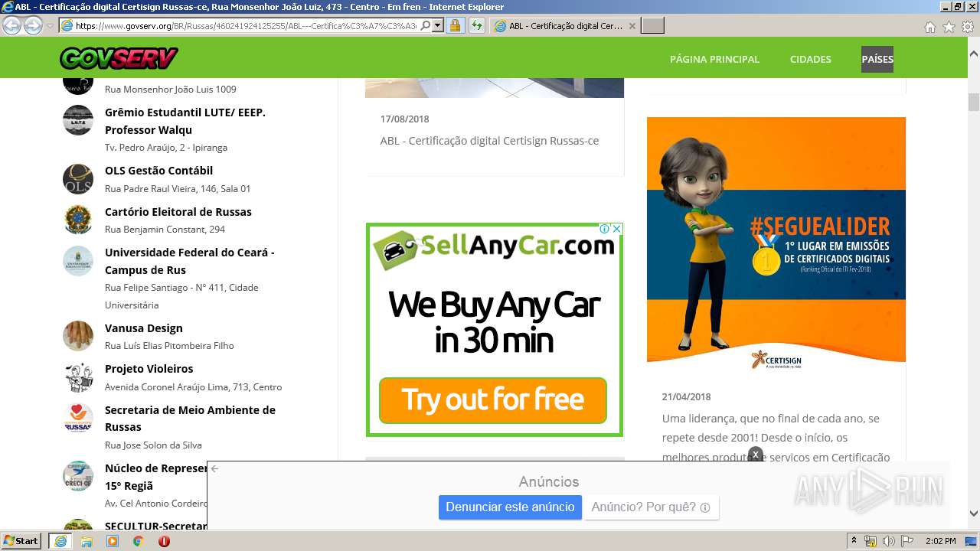The image size is (980, 551).
Task: Click the Try out for free button
Action: tap(493, 400)
